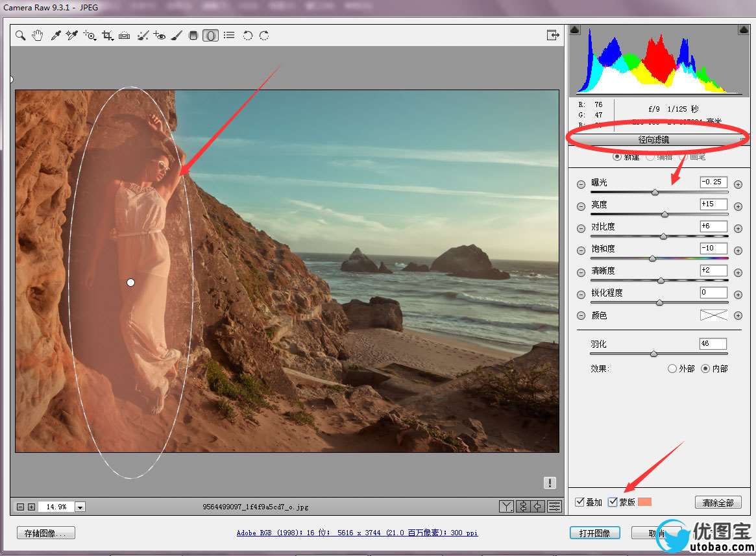Decrease 曝光 with minus button
756x556 pixels.
(x=581, y=184)
